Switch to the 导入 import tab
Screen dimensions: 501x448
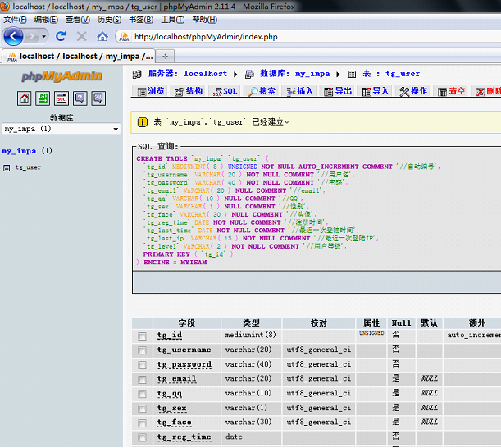pos(375,91)
